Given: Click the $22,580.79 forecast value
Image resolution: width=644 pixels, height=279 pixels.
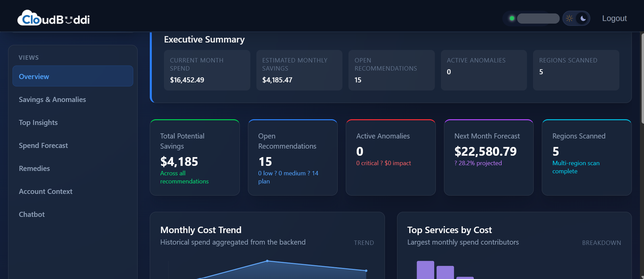Looking at the screenshot, I should (x=485, y=152).
